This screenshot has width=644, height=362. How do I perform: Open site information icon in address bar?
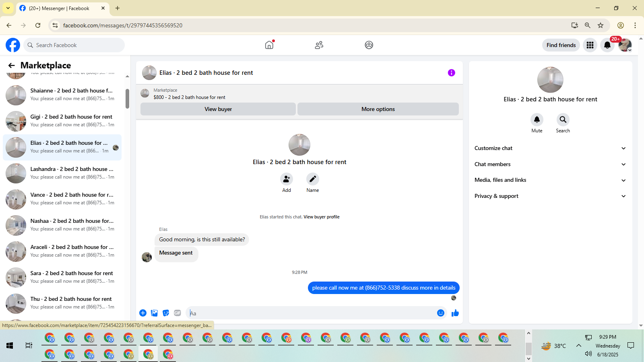pos(55,25)
